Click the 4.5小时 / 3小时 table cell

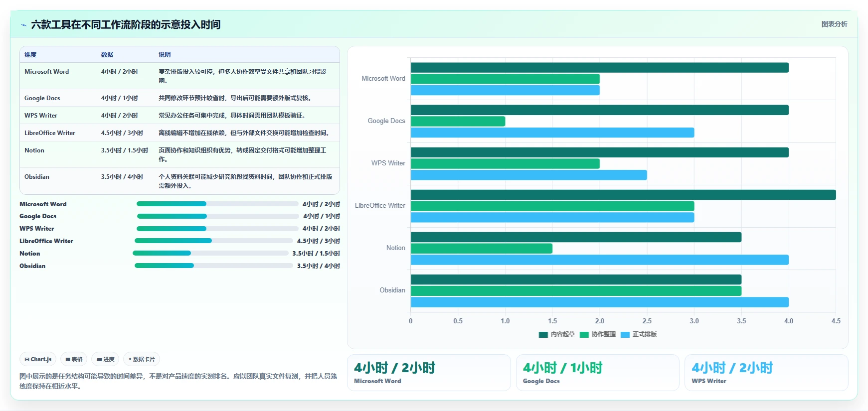(x=122, y=133)
